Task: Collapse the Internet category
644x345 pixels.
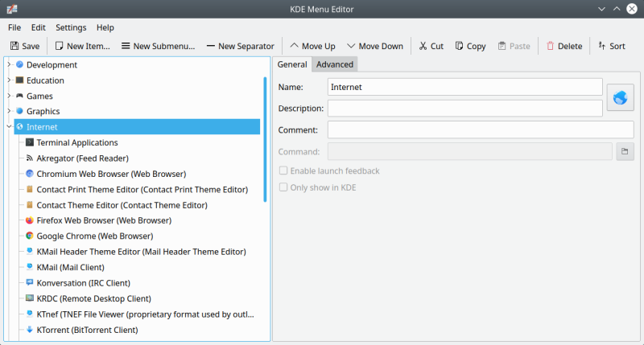Action: 9,127
